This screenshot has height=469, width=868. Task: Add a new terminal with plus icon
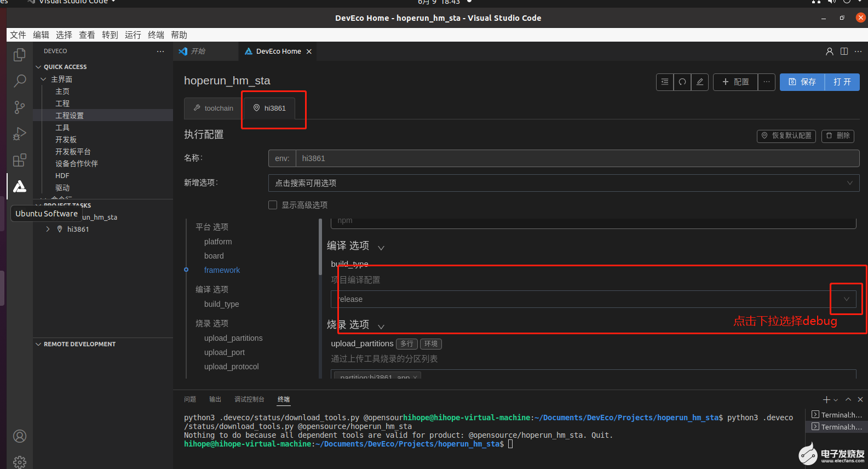pos(826,399)
